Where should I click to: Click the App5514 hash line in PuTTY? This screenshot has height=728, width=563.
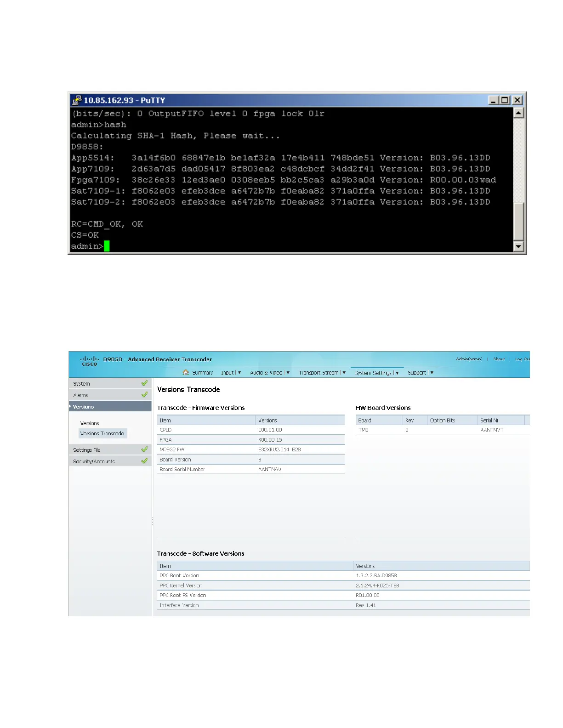281,158
